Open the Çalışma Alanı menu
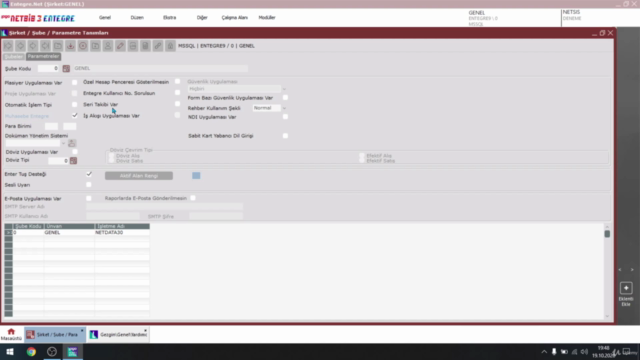The height and width of the screenshot is (360, 640). (235, 18)
